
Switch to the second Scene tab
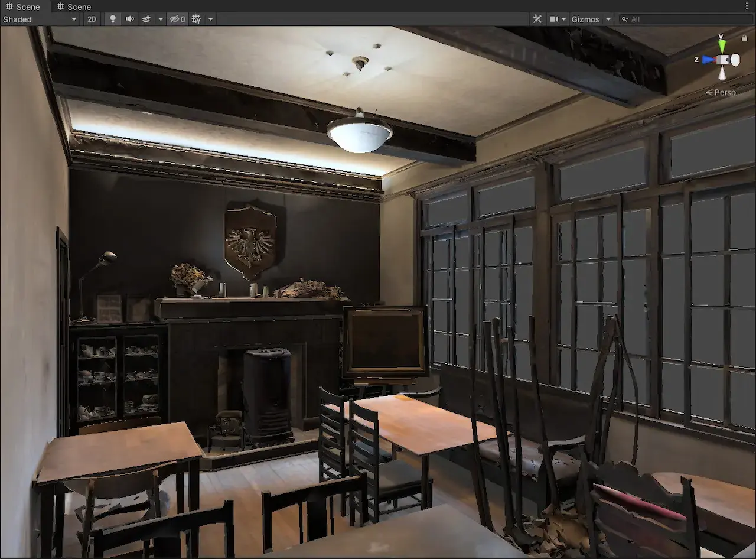pos(74,6)
